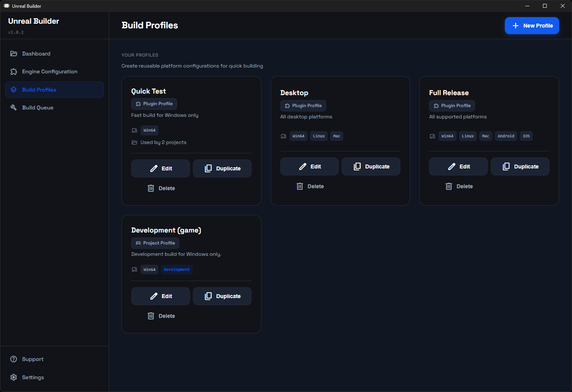Click the trash icon in Quick Test card
The image size is (572, 392).
(151, 188)
